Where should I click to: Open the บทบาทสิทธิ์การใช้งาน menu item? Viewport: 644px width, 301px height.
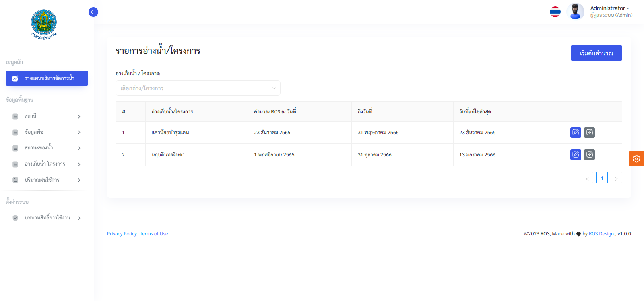[x=47, y=218]
